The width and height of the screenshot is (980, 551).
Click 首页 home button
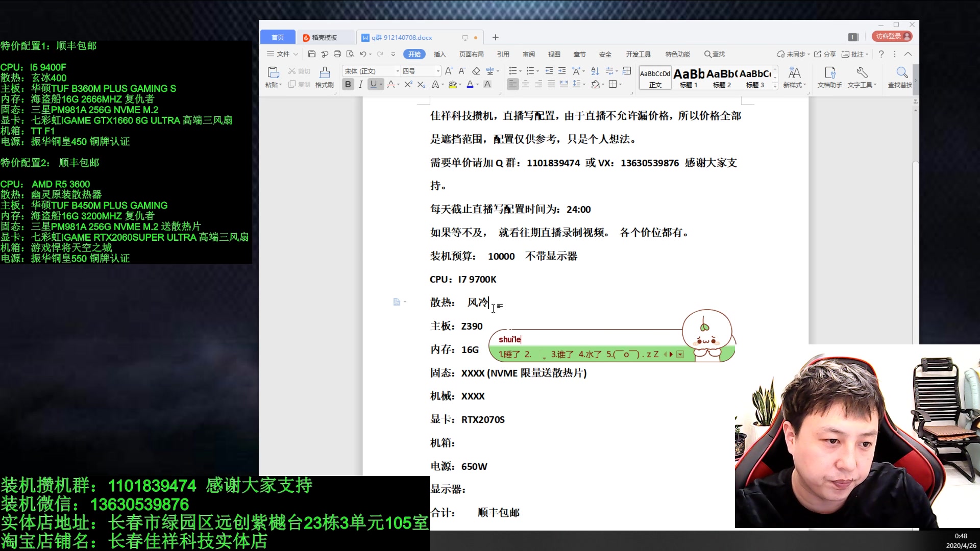278,37
